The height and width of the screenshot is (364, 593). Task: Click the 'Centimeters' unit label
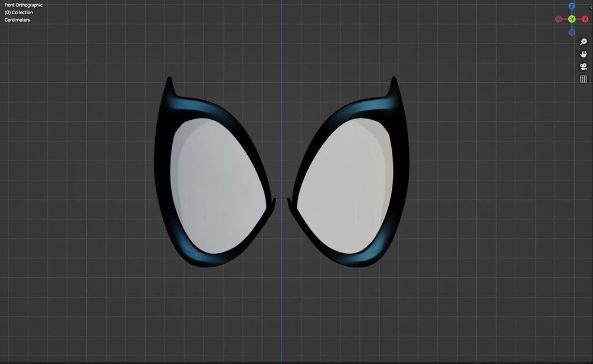coord(17,20)
